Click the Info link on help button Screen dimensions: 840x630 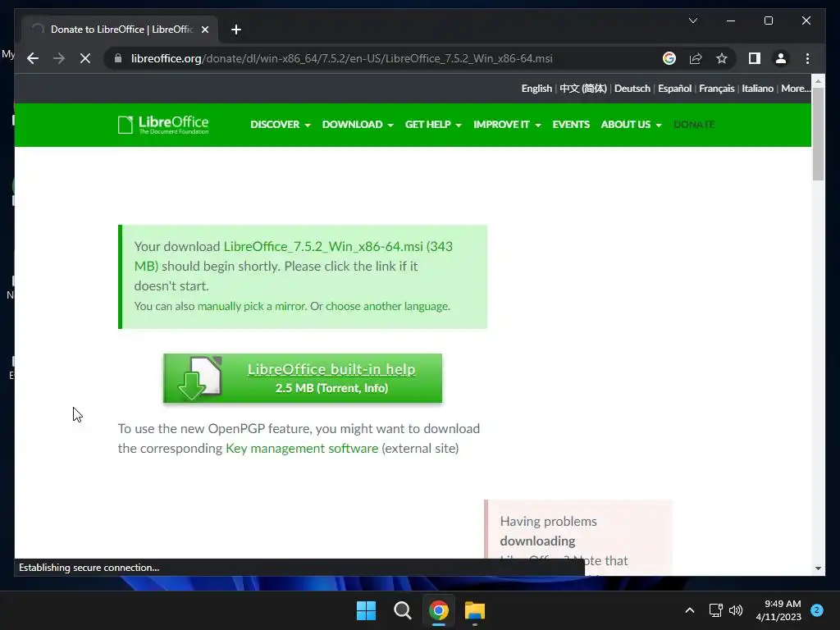pyautogui.click(x=374, y=388)
